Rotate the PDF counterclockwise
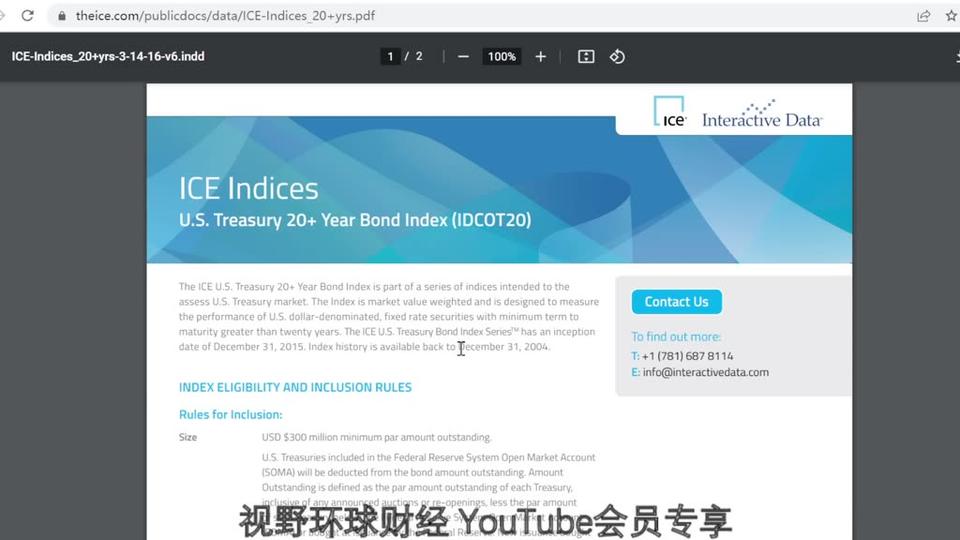The image size is (960, 540). pyautogui.click(x=617, y=56)
